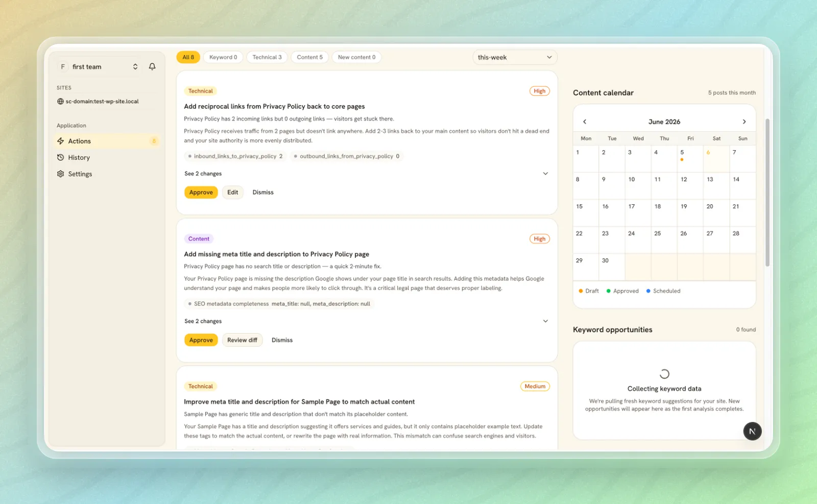The height and width of the screenshot is (504, 817).
Task: Select June 6 in the calendar
Action: pyautogui.click(x=716, y=158)
